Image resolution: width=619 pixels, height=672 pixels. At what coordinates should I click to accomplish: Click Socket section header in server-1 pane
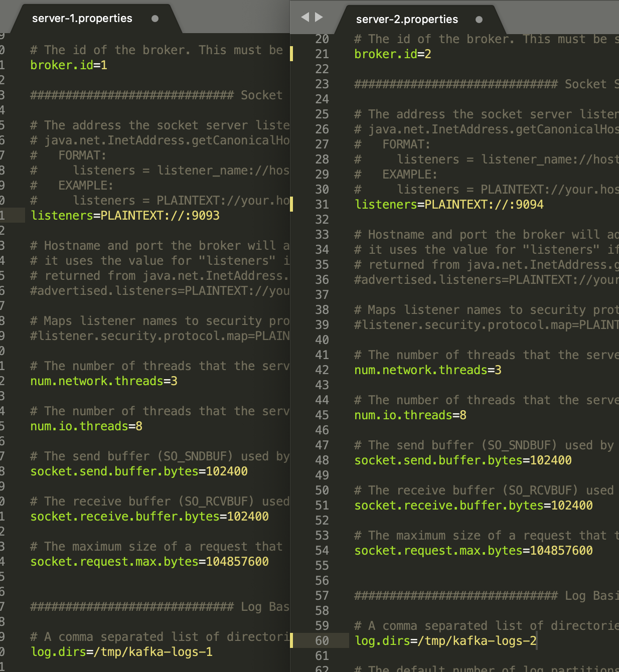(157, 95)
